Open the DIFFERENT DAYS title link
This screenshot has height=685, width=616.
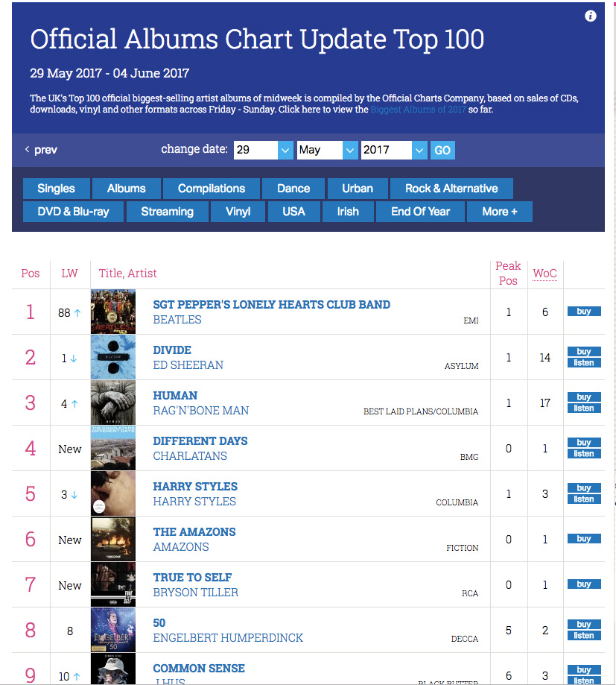click(x=200, y=441)
